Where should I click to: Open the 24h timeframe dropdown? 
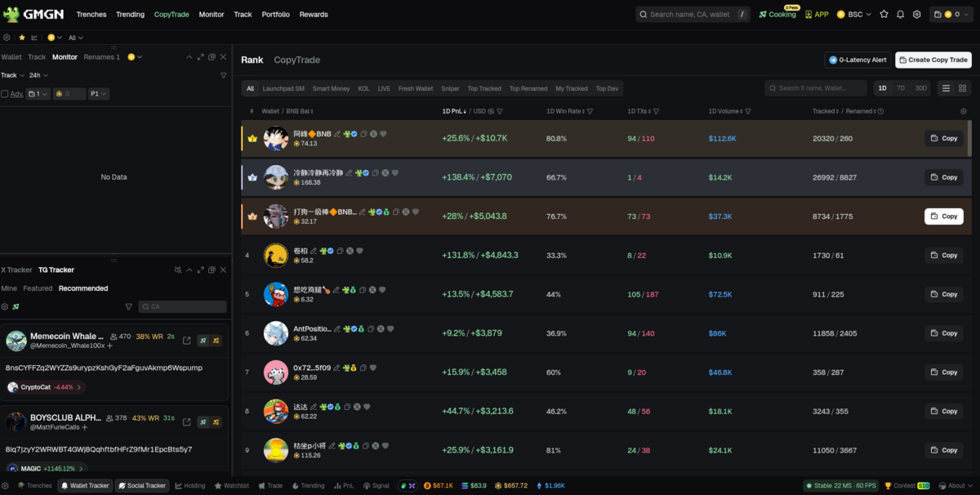click(38, 75)
